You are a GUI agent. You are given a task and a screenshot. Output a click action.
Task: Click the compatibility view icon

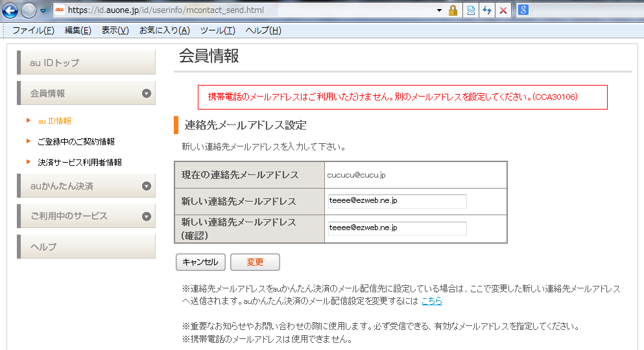tap(471, 10)
